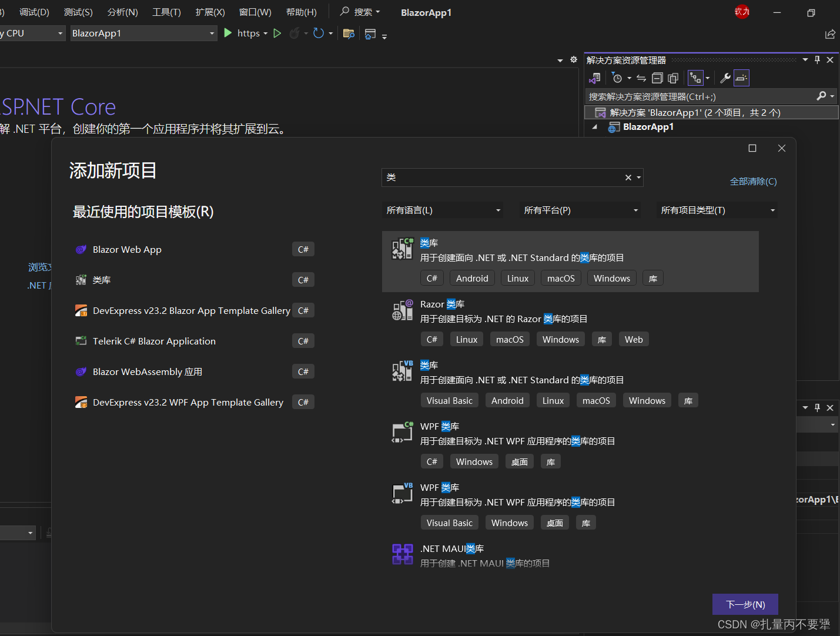
Task: Click the 全部清除(C) clear all link
Action: [x=753, y=182]
